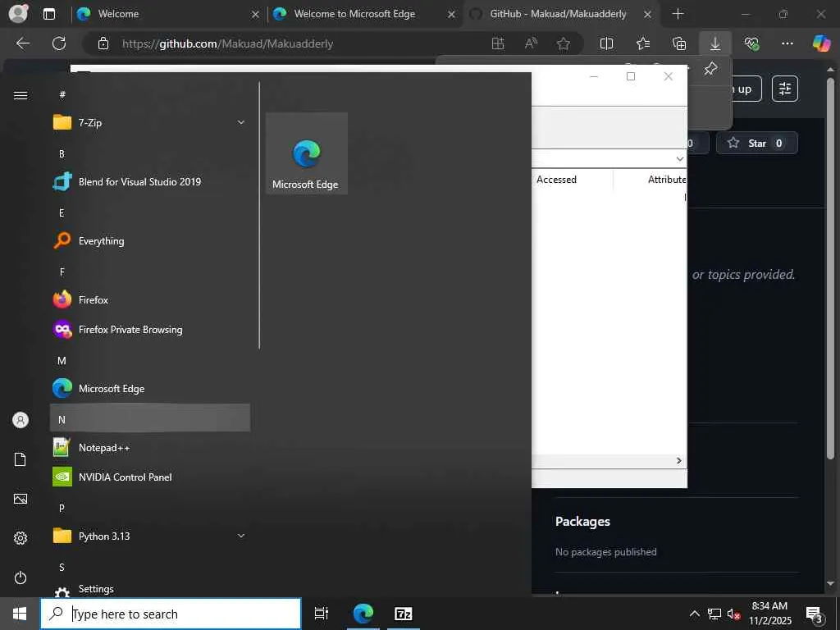
Task: Open Settings from the app list
Action: 150,589
